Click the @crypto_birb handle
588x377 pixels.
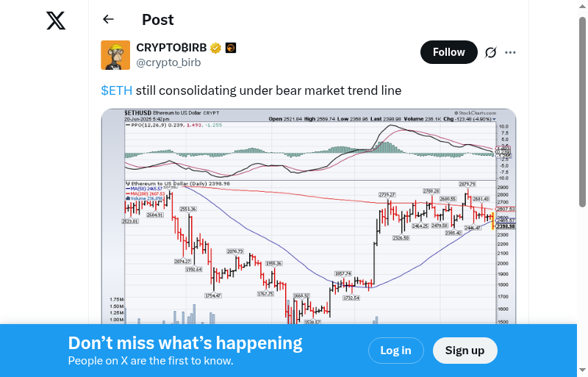coord(168,62)
